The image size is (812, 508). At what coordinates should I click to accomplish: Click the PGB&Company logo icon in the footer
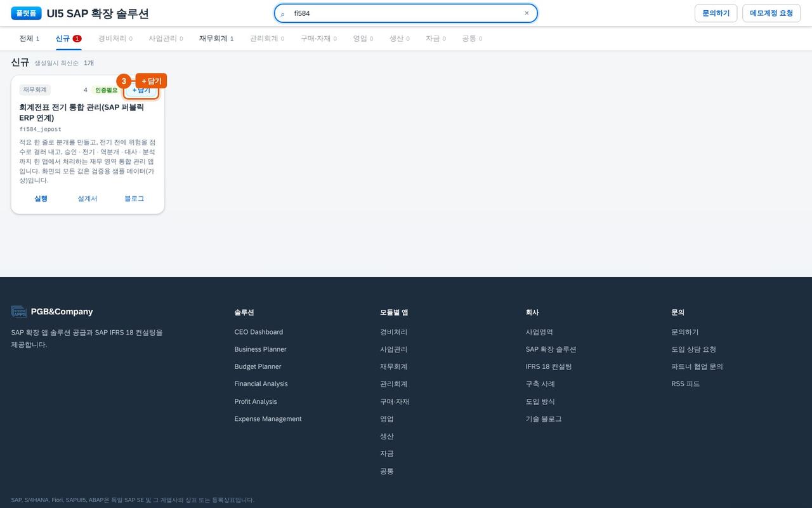[x=19, y=312]
